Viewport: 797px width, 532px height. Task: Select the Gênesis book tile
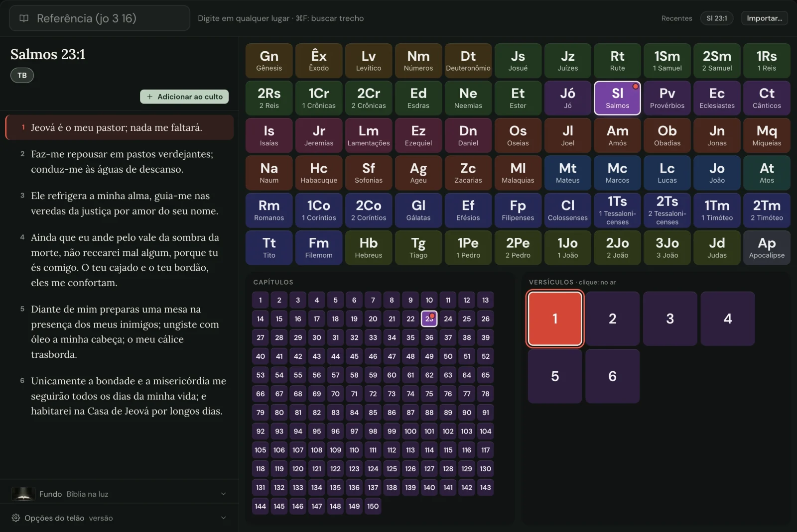269,61
